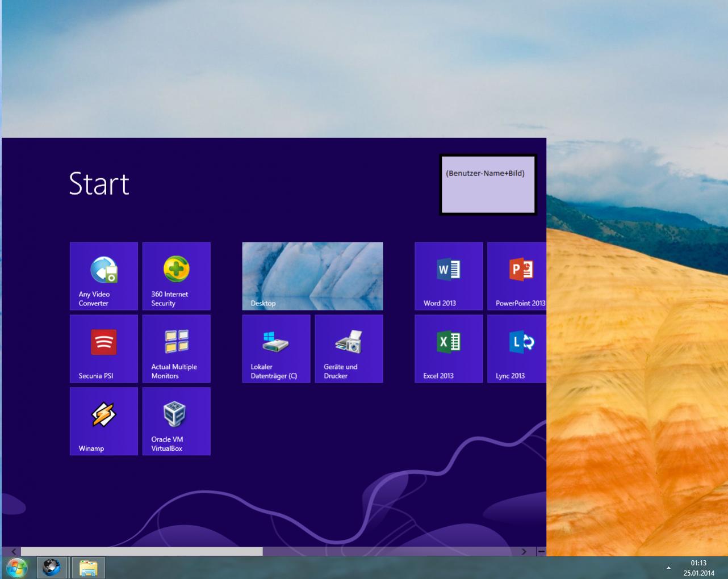This screenshot has width=728, height=579.
Task: Open Oracle VM VirtualBox tile
Action: (177, 421)
